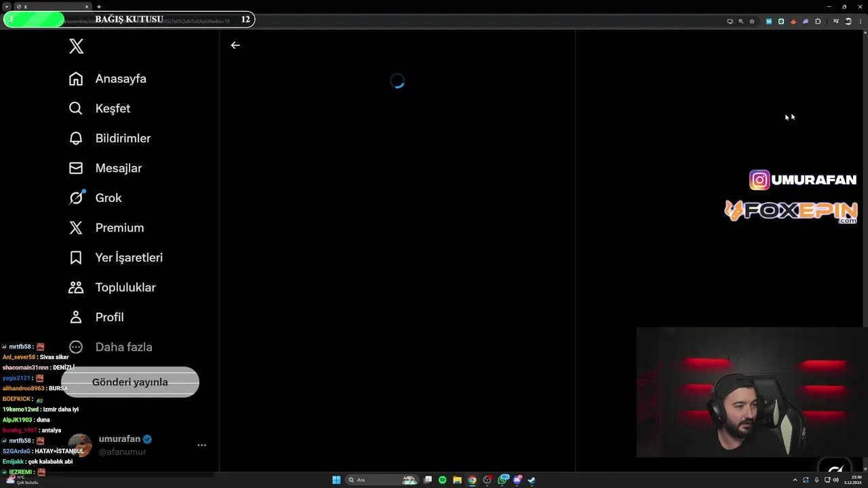Open new browser tab with plus

(x=99, y=7)
